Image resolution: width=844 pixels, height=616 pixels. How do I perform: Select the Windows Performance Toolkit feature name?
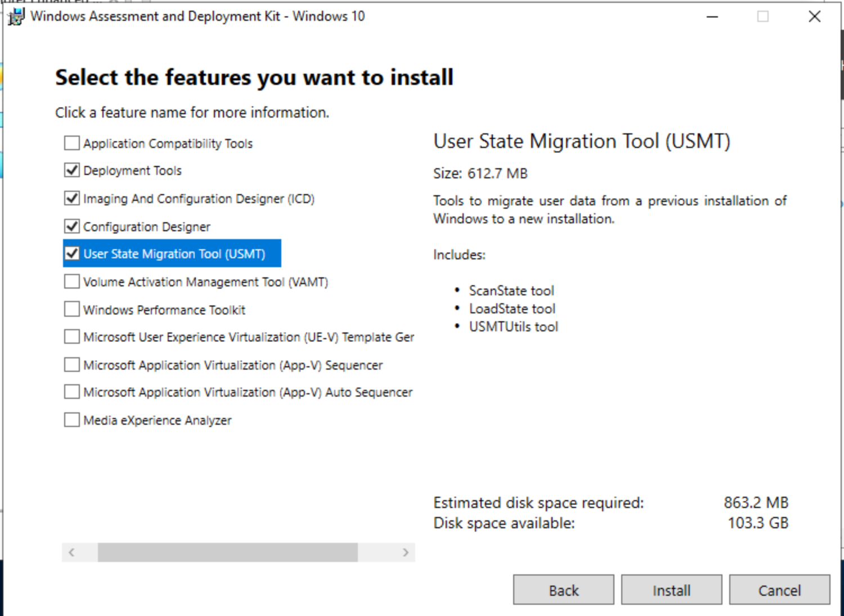click(x=164, y=310)
